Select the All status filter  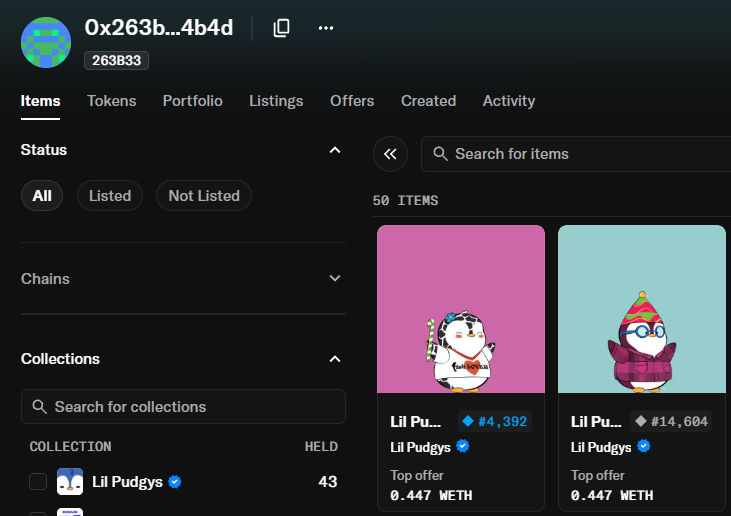coord(42,196)
